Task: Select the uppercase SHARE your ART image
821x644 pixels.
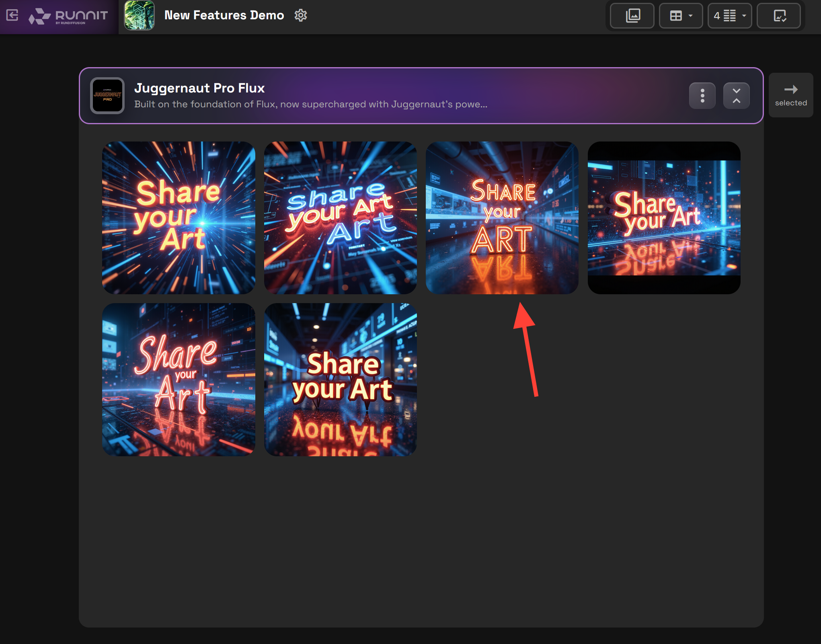Action: (502, 217)
